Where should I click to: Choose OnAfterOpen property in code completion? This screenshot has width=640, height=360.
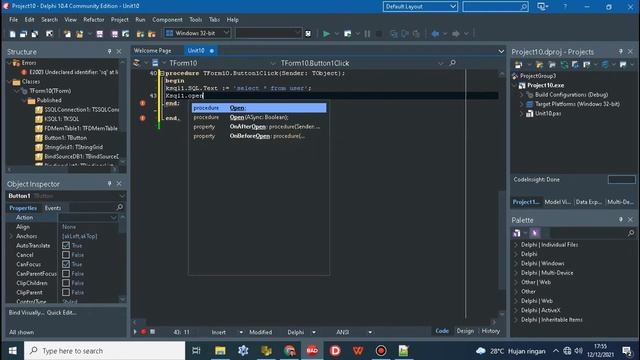tap(259, 127)
